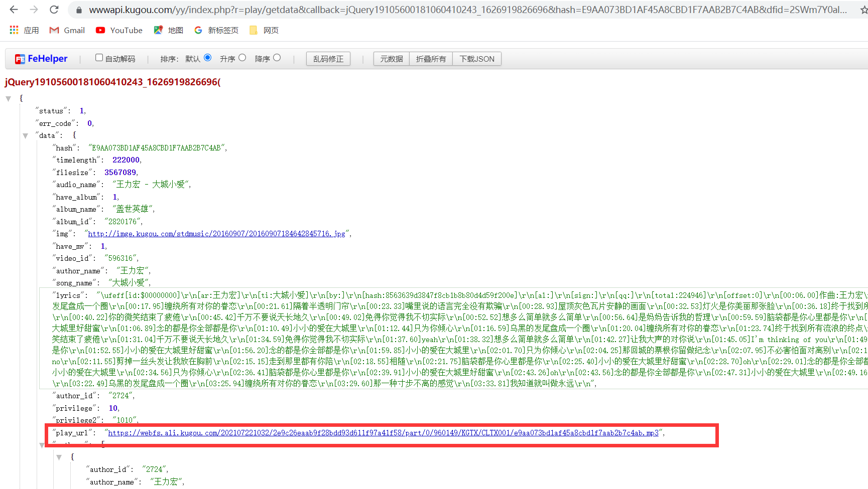Open 地图 maps bookmark

pos(168,30)
